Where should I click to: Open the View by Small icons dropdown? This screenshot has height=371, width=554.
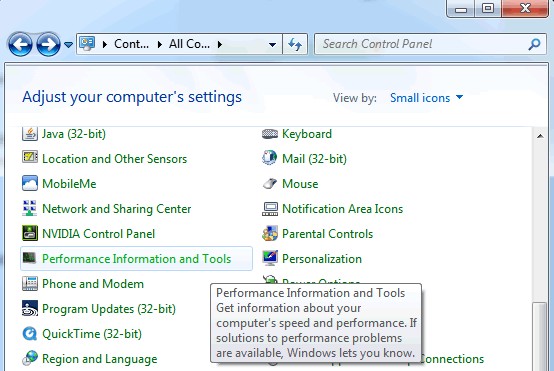(426, 98)
